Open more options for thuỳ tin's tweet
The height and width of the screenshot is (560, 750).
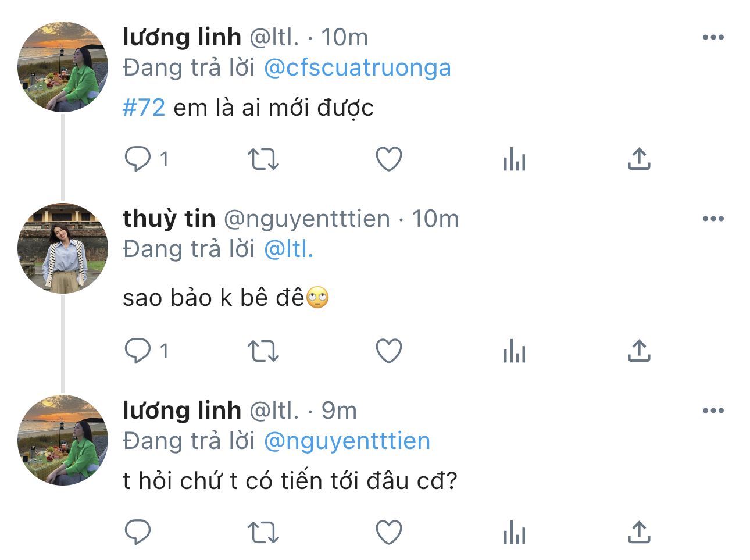pos(713,219)
